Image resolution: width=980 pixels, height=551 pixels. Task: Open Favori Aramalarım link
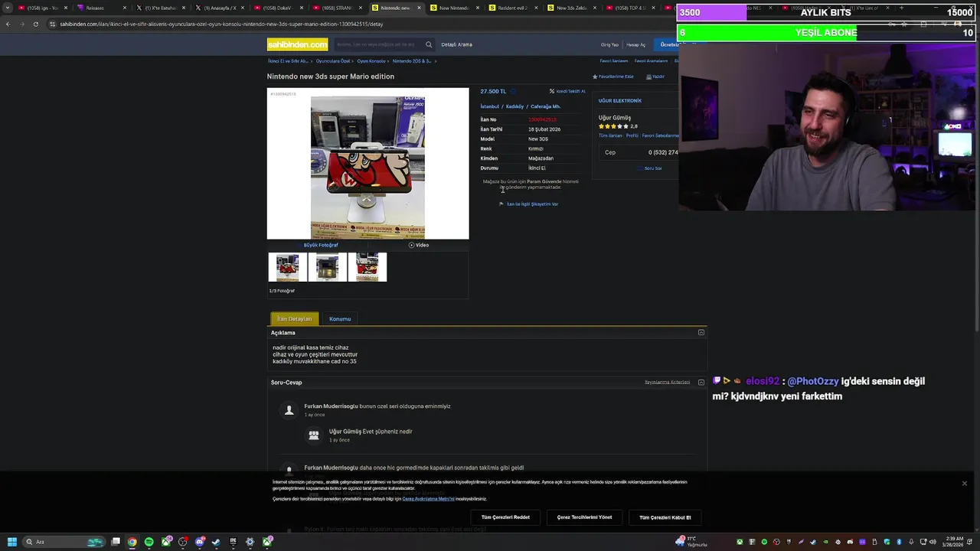651,61
